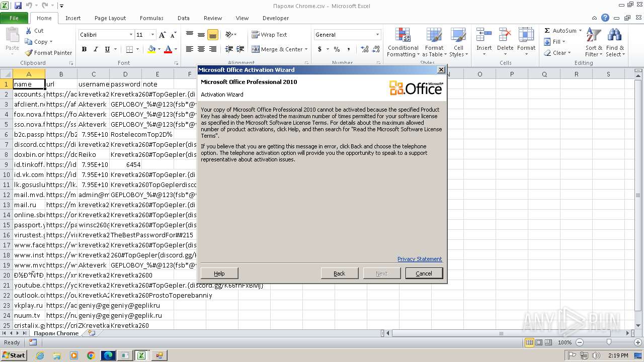Switch to the Formulas tab
Viewport: 644px width, 362px height.
151,18
